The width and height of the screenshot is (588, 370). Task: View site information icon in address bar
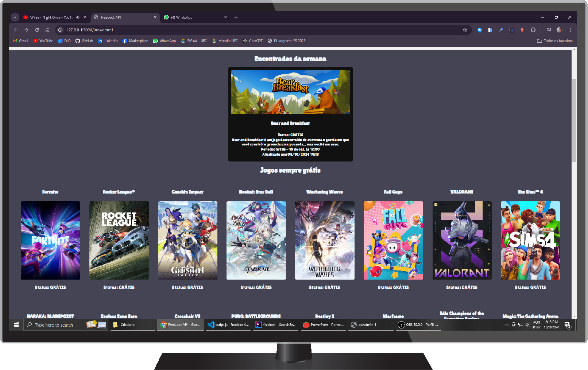[x=61, y=30]
